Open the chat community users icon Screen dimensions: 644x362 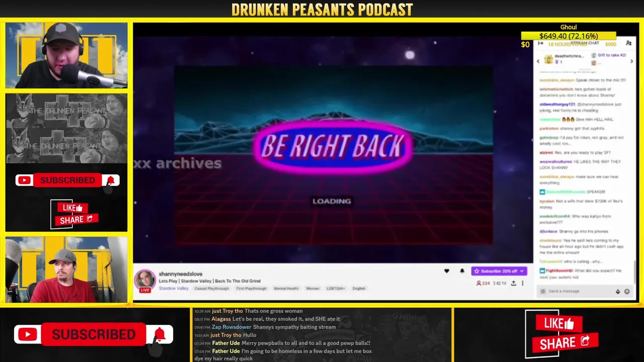point(628,44)
